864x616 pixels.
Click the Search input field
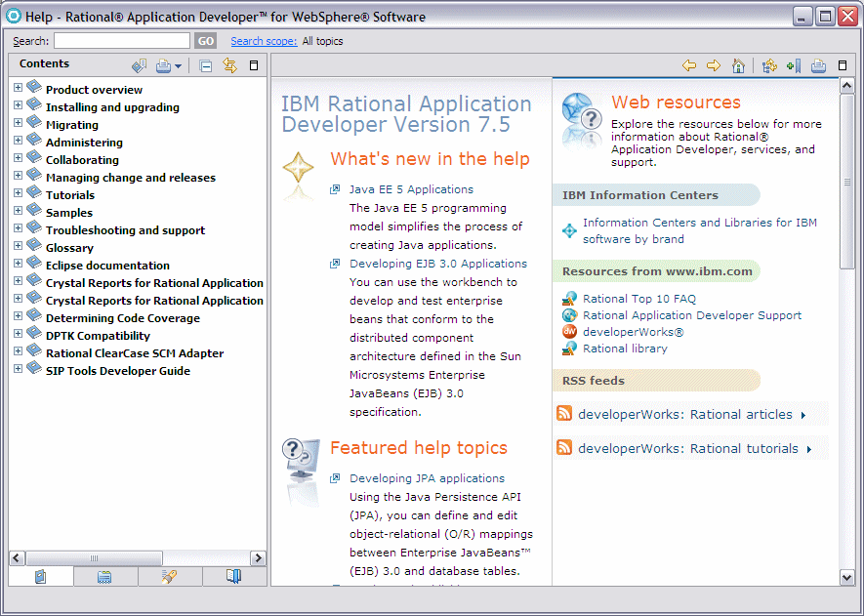click(x=122, y=41)
